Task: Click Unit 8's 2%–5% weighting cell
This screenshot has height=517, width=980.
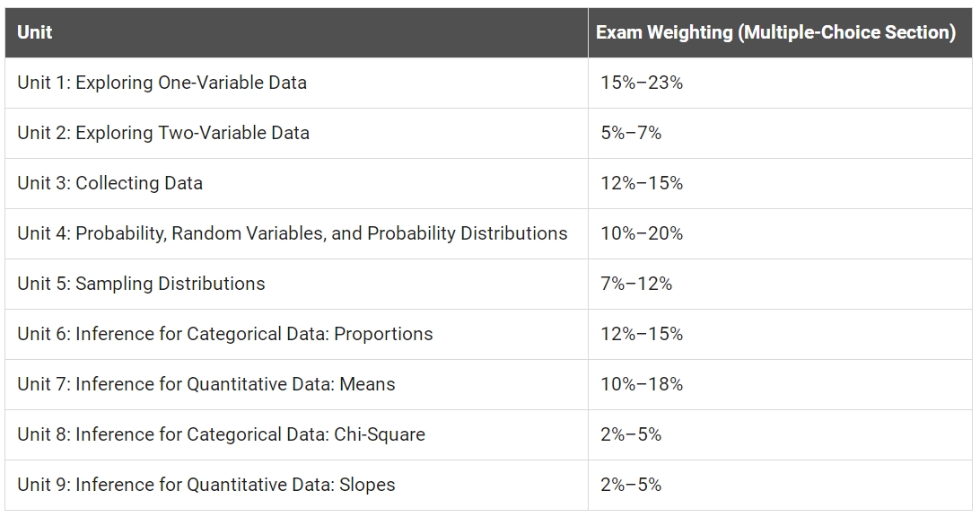Action: (780, 434)
